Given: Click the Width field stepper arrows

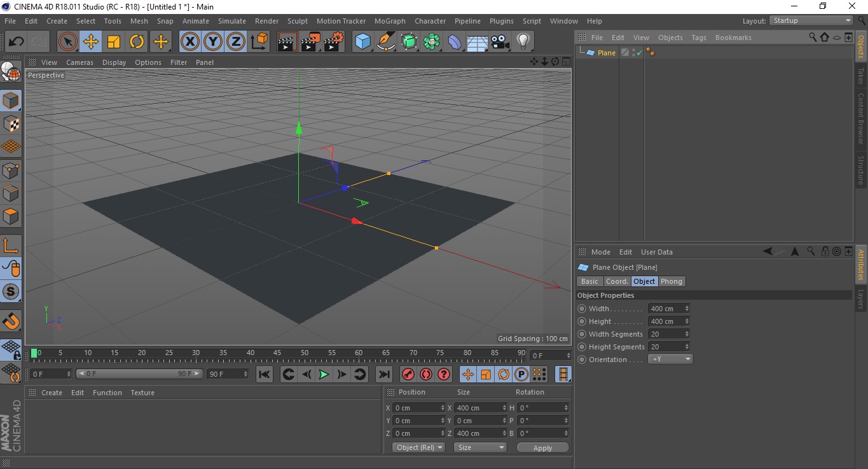Looking at the screenshot, I should click(687, 309).
